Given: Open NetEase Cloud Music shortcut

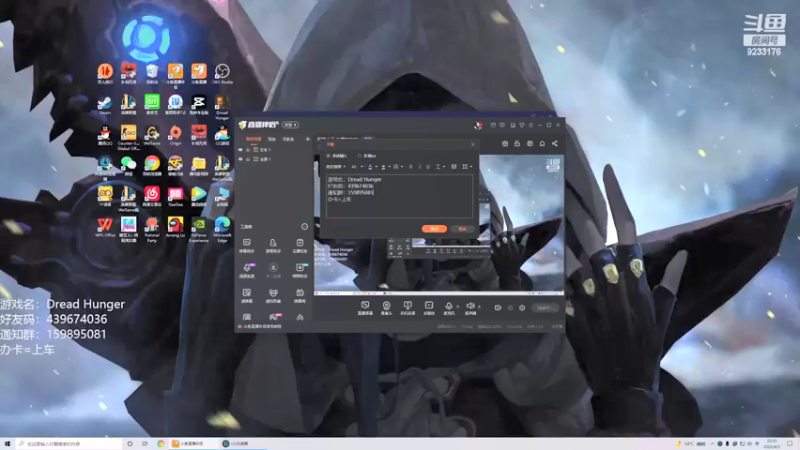Looking at the screenshot, I should (x=152, y=196).
